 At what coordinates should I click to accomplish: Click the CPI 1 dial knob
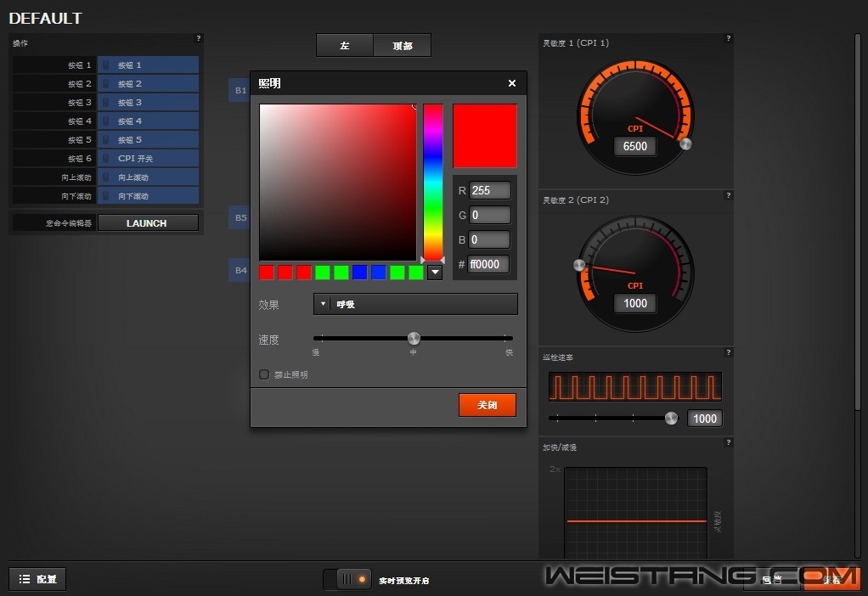point(685,144)
